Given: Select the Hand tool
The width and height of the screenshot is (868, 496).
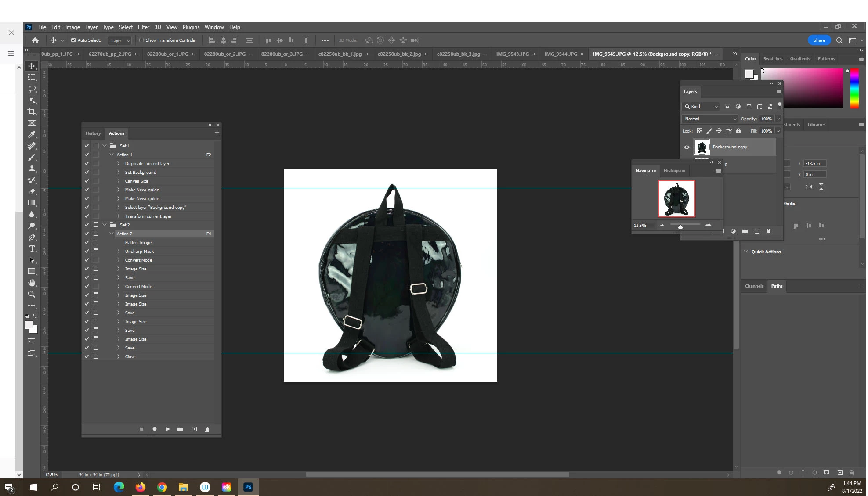Looking at the screenshot, I should click(32, 283).
